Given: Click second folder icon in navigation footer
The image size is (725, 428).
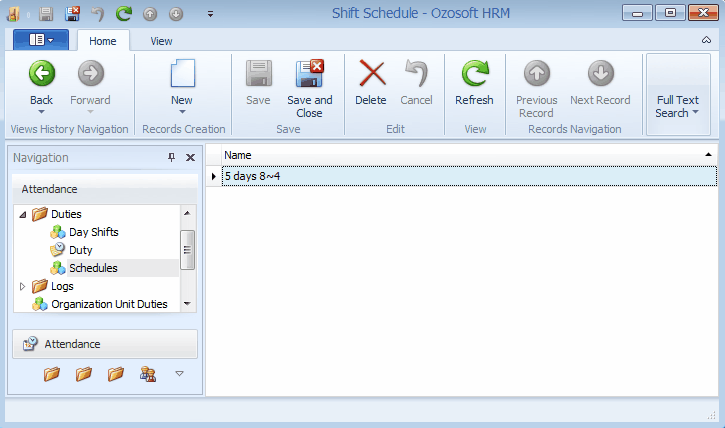Looking at the screenshot, I should pos(84,373).
